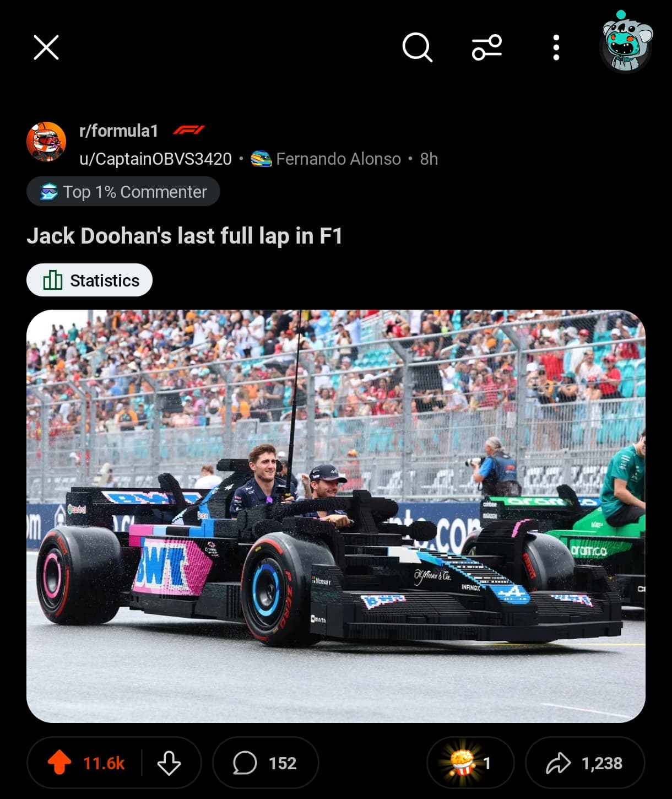
Task: View the popcorn award
Action: click(x=470, y=763)
